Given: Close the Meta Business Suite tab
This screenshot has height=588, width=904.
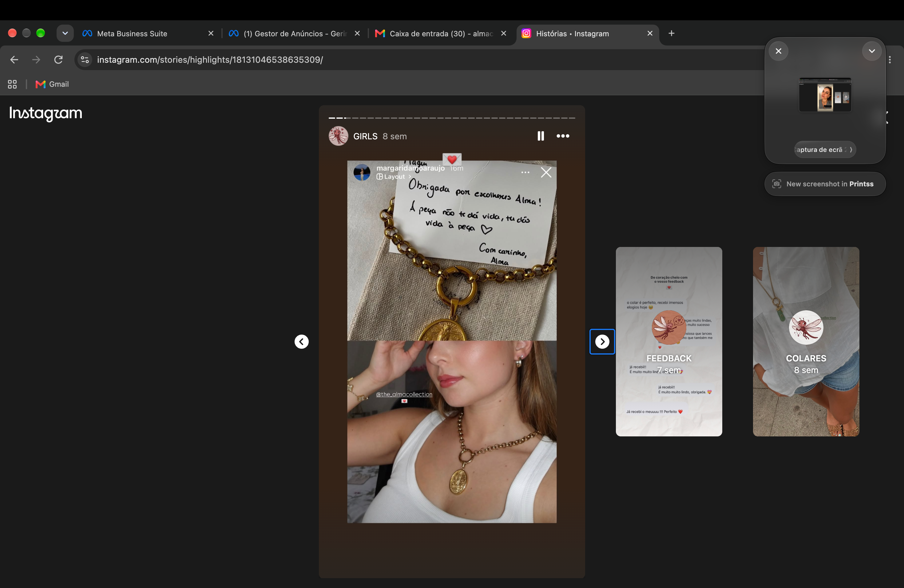Looking at the screenshot, I should tap(211, 34).
